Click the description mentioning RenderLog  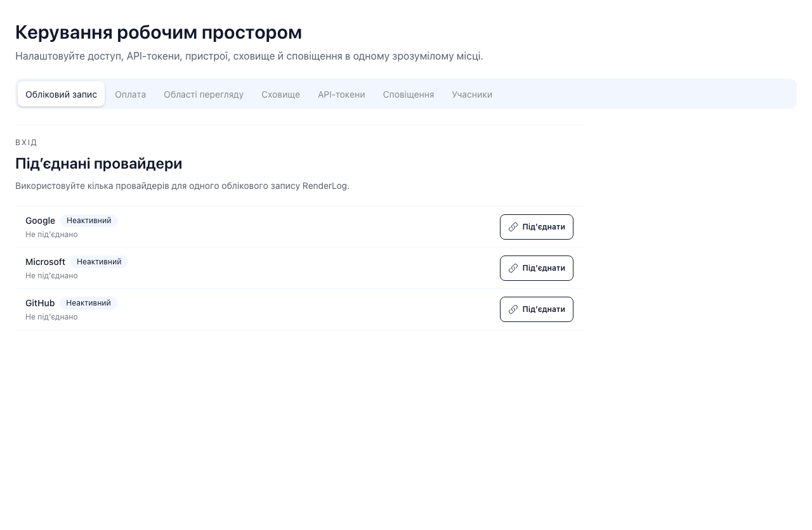pos(182,186)
